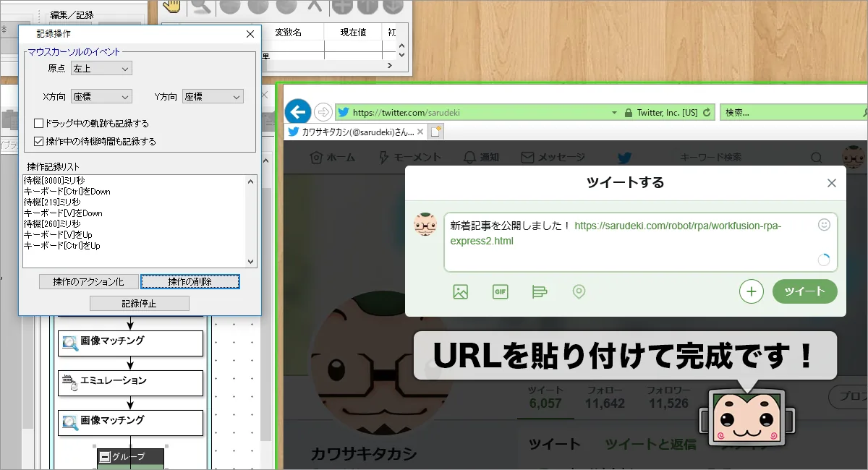Screen dimensions: 868x470
Task: Open the フォロワー 11,526 count
Action: tap(668, 397)
